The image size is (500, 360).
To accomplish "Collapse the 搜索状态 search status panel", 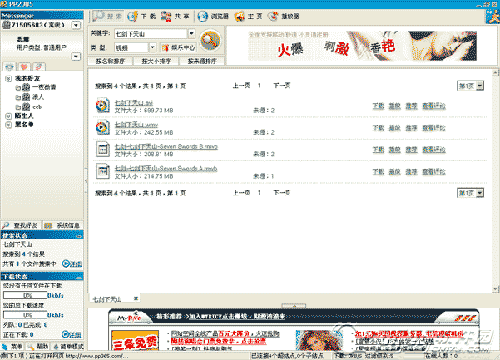I will [79, 236].
